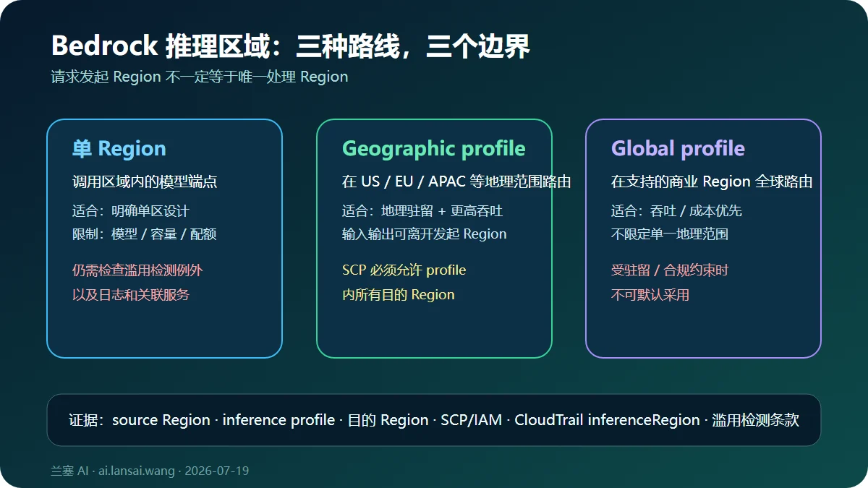Click the warning '仍需检查滥用检测例外'

pyautogui.click(x=137, y=270)
